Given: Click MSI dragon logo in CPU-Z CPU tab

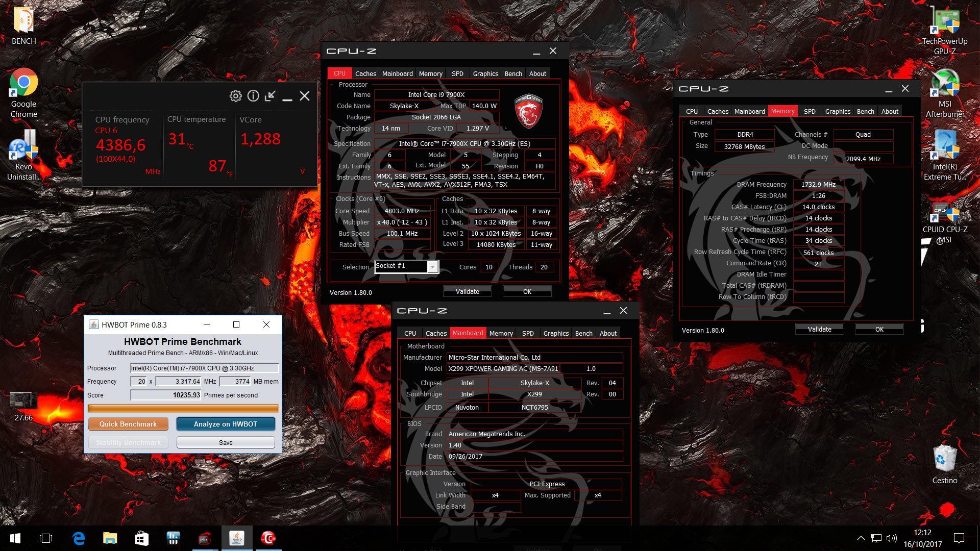Looking at the screenshot, I should pos(529,110).
